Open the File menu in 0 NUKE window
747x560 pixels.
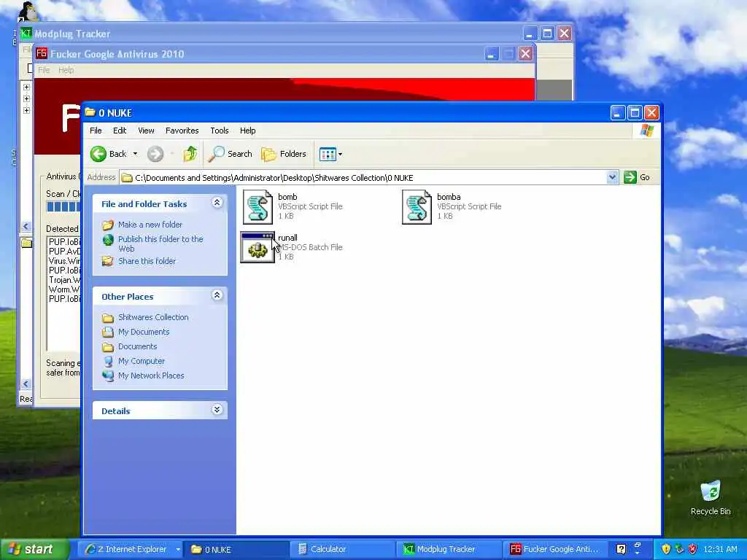pyautogui.click(x=96, y=131)
